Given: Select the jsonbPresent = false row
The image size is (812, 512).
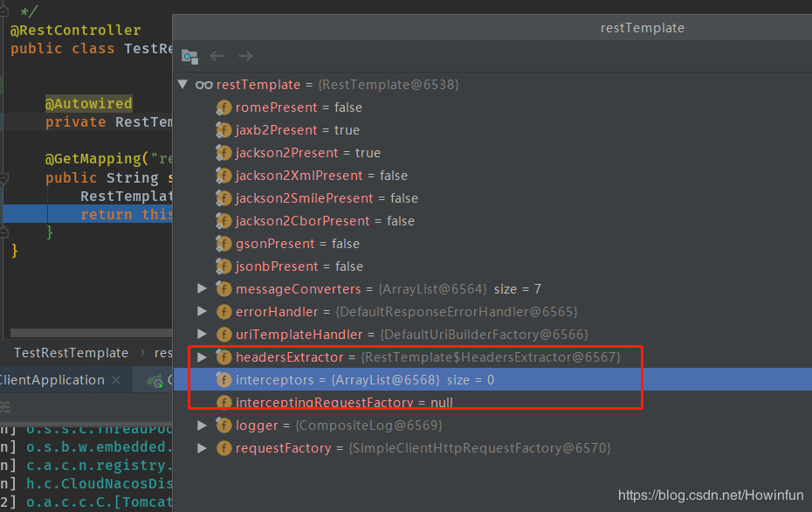Looking at the screenshot, I should [492, 266].
